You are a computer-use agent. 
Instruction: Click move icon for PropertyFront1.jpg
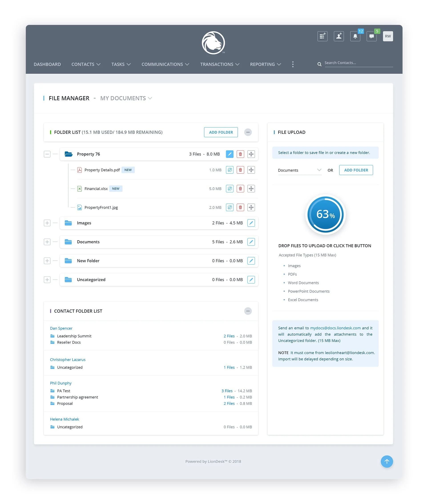pyautogui.click(x=251, y=208)
